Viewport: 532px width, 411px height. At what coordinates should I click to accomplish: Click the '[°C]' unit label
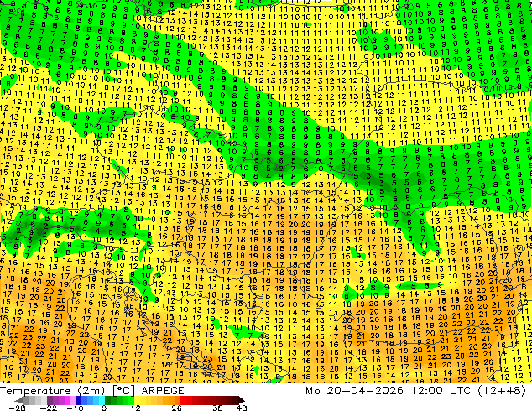(123, 391)
